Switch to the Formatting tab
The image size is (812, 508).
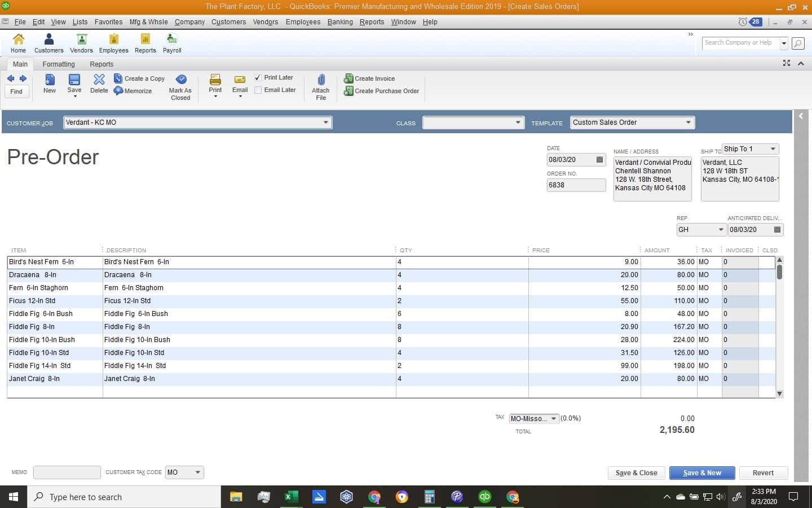[59, 64]
